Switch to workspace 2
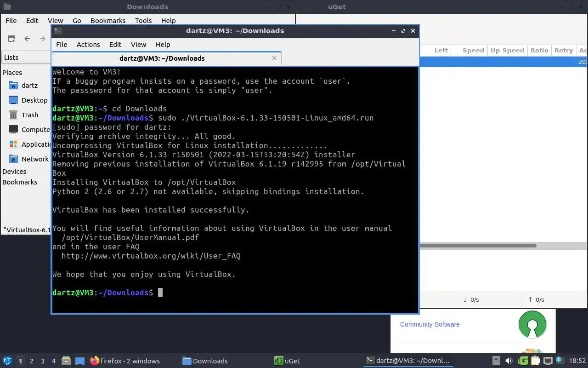Image resolution: width=588 pixels, height=368 pixels. [x=32, y=361]
